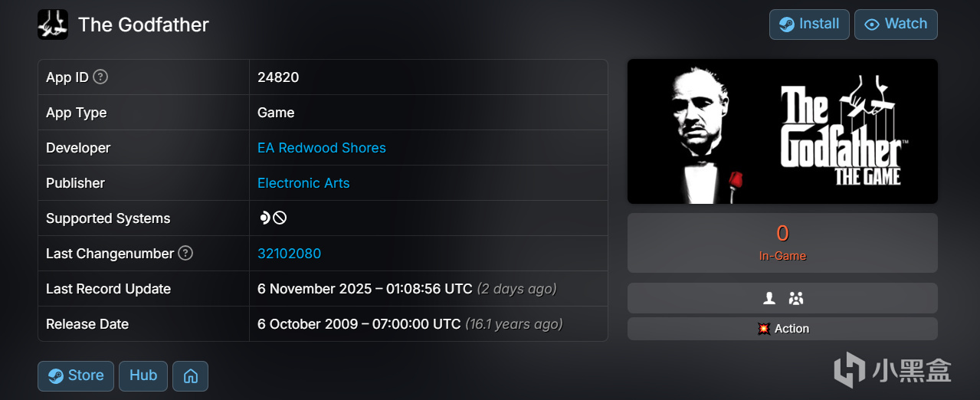Click the App ID value 24820
The height and width of the screenshot is (400, 980).
[x=278, y=77]
